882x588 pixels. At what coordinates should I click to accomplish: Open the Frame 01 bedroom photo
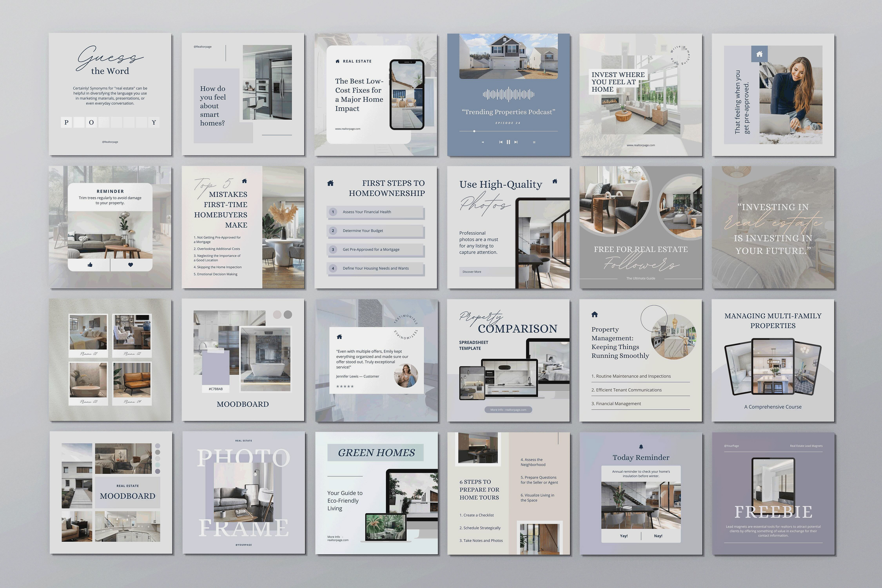click(88, 332)
